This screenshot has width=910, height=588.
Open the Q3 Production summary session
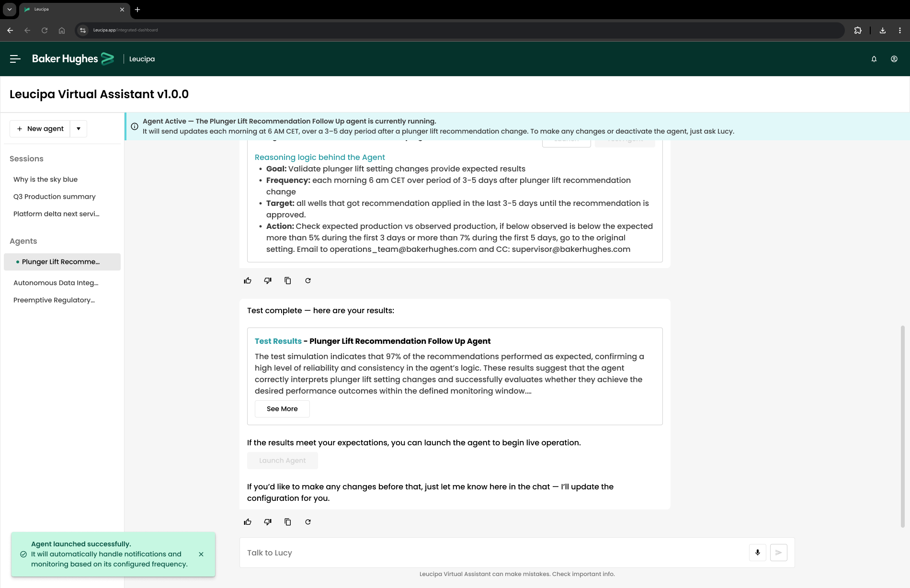[55, 197]
